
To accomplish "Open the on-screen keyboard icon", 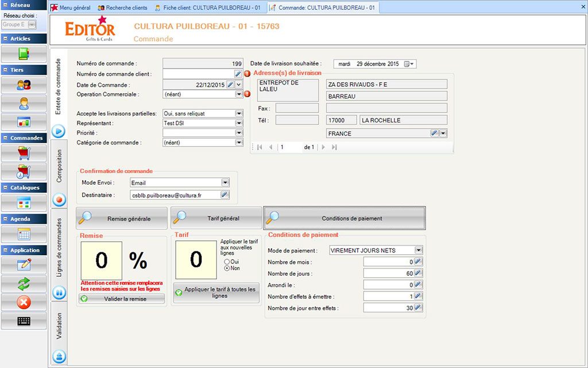I will coord(24,321).
